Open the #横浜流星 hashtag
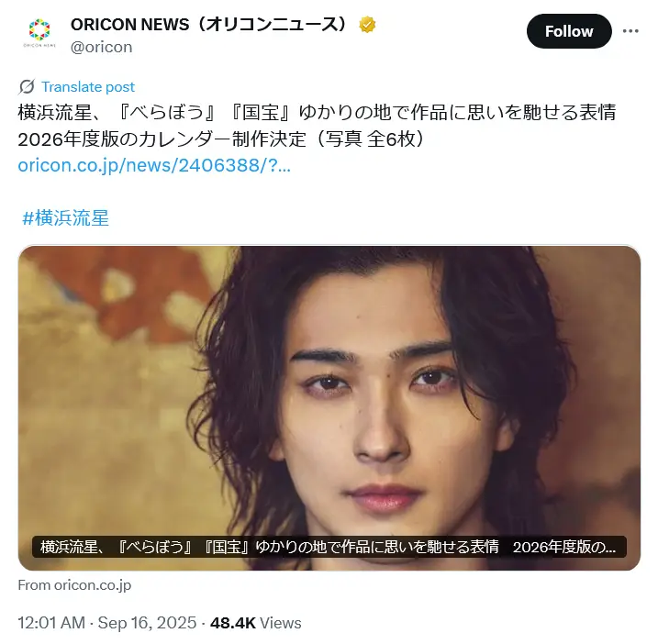Viewport: 658px width, 644px height. [65, 218]
